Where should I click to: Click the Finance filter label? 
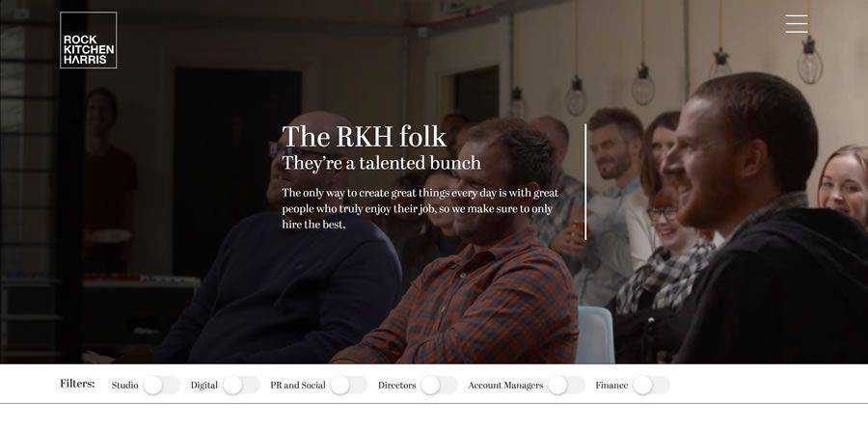coord(611,386)
